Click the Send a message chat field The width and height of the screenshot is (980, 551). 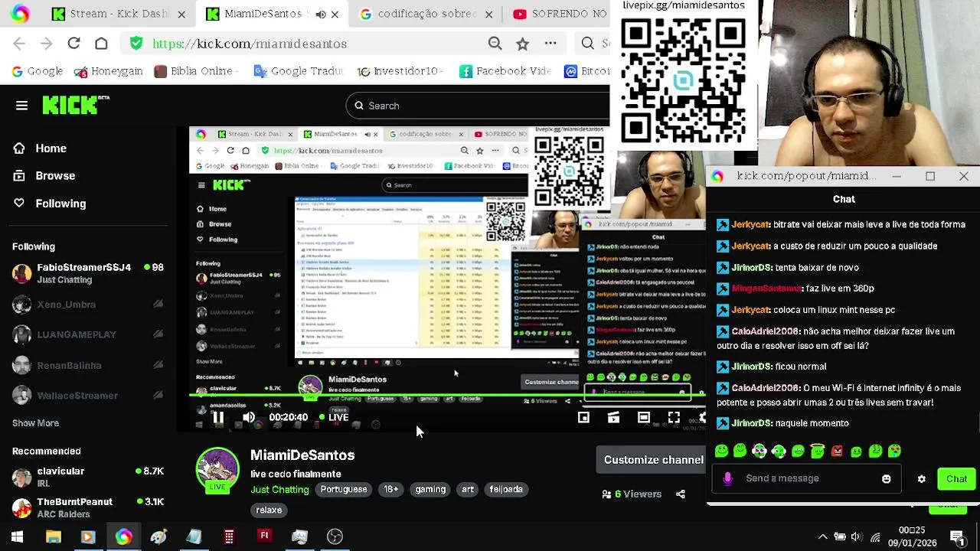point(808,478)
